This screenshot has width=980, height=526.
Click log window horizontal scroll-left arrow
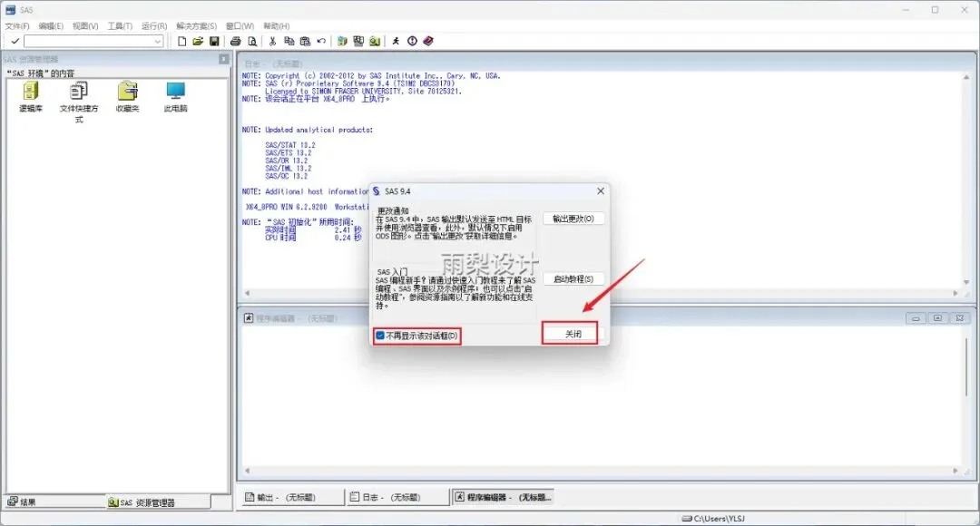(x=247, y=292)
